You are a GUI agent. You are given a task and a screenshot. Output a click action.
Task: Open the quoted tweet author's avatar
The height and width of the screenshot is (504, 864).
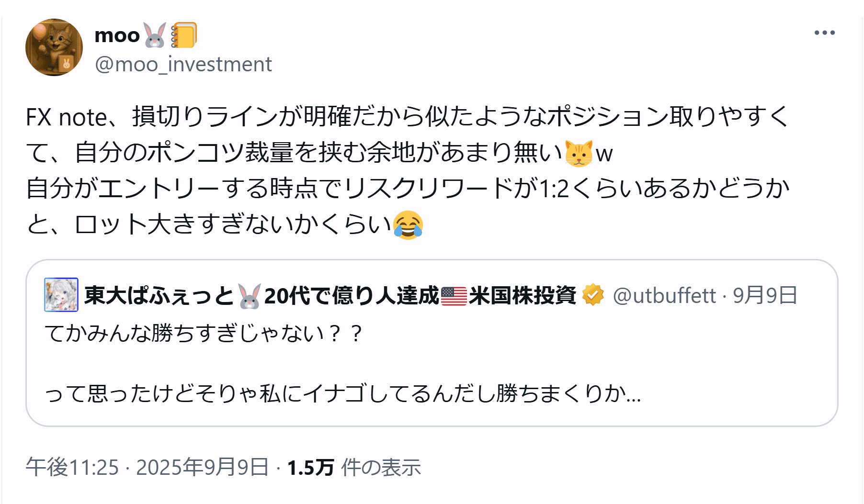click(61, 295)
